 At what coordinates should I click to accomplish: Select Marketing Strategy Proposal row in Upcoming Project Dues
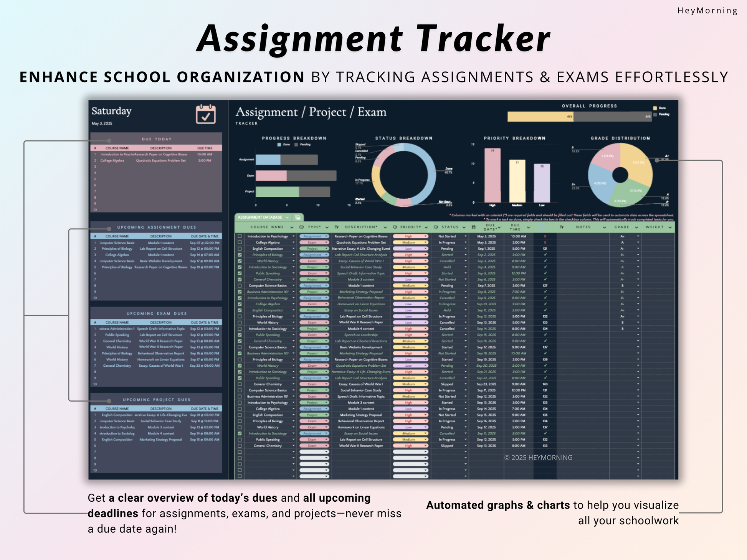156,440
